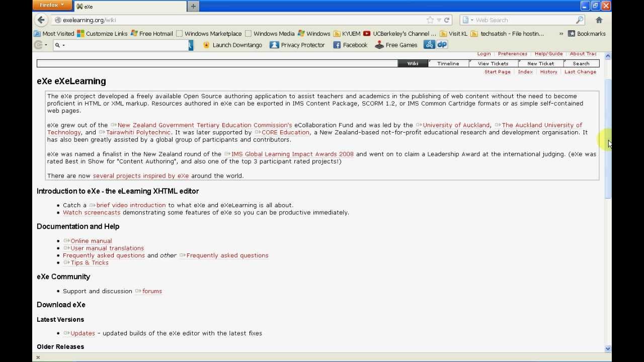This screenshot has height=362, width=644.
Task: Go back using the browser back arrow
Action: coord(41,20)
